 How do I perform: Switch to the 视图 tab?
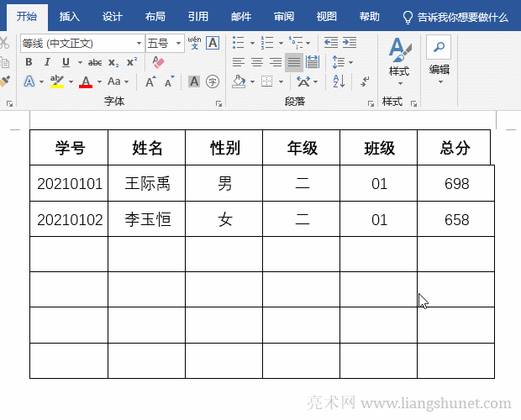coord(327,17)
